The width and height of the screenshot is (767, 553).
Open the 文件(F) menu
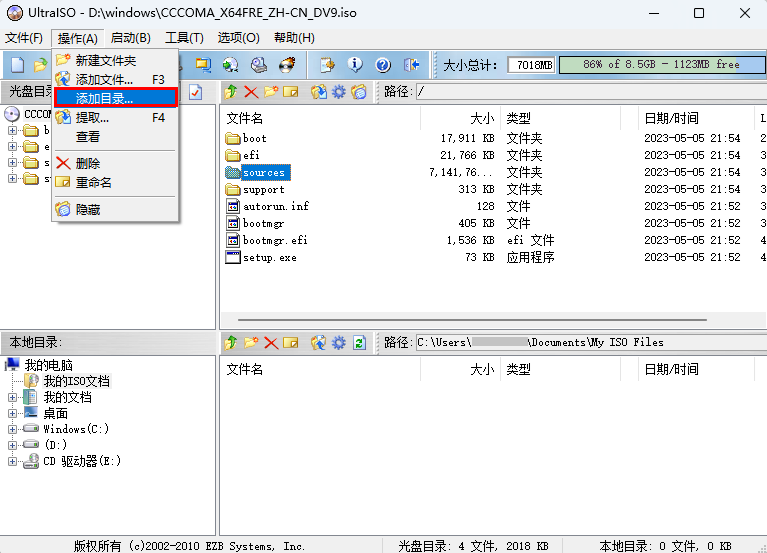pos(24,38)
